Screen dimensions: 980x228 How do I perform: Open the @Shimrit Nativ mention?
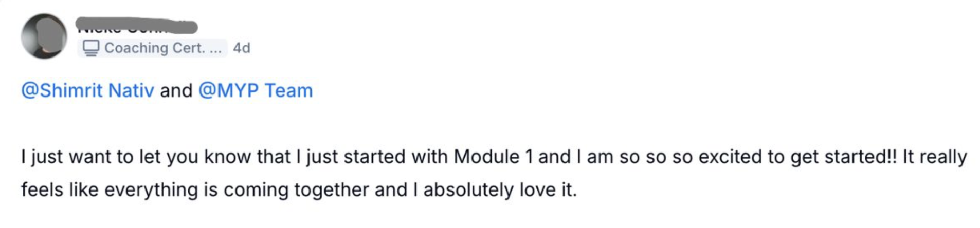point(87,90)
